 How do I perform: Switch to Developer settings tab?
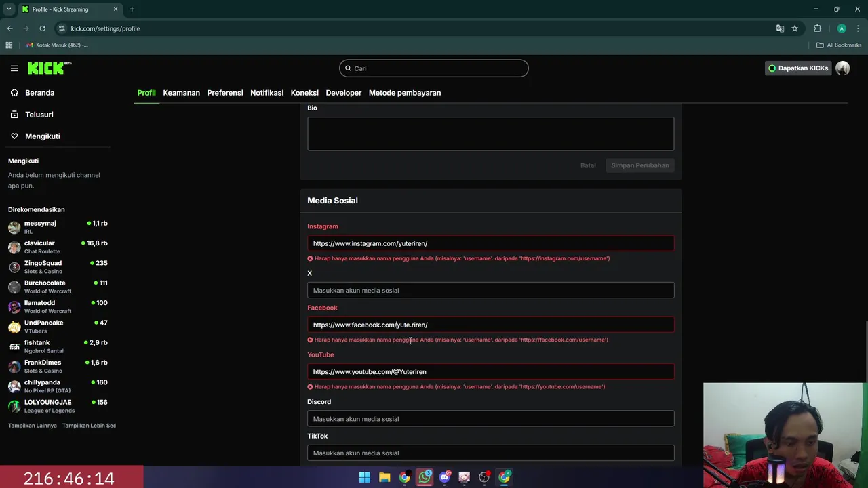pos(344,93)
